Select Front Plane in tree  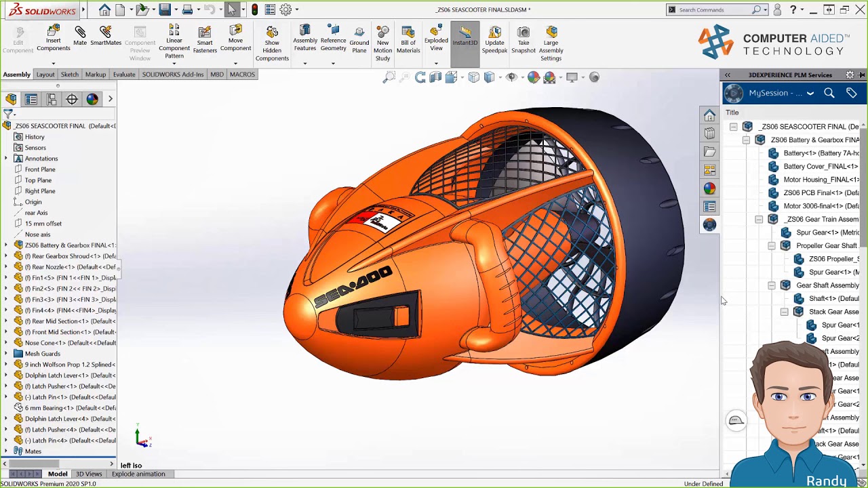[x=39, y=169]
